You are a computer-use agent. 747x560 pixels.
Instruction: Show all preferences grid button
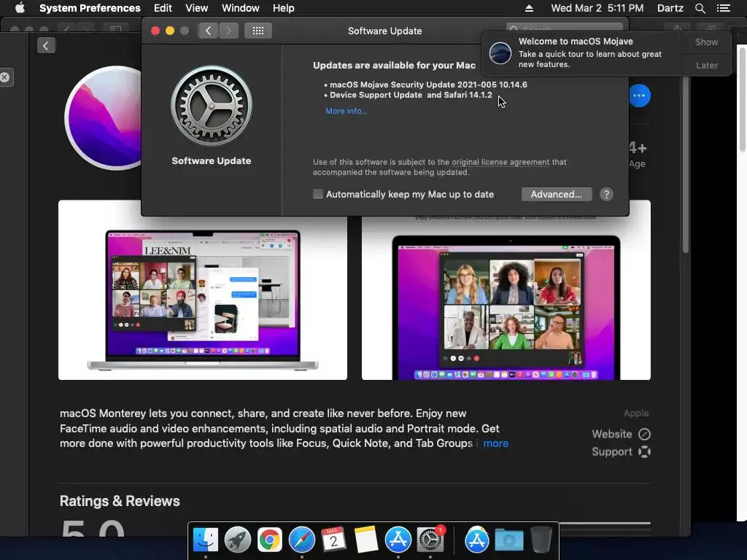tap(258, 31)
